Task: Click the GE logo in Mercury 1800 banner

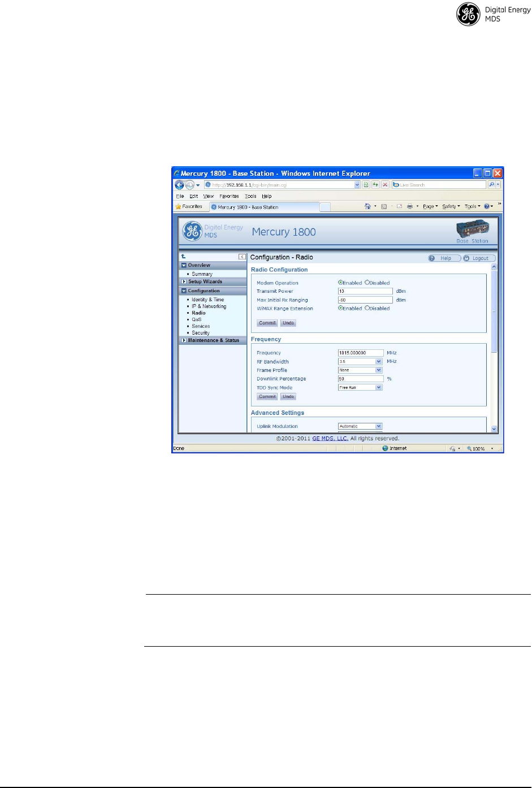Action: (x=192, y=231)
